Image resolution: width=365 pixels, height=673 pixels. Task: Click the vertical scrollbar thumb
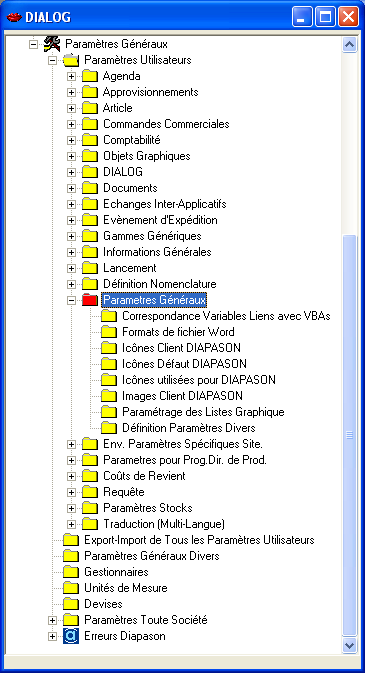tap(350, 435)
